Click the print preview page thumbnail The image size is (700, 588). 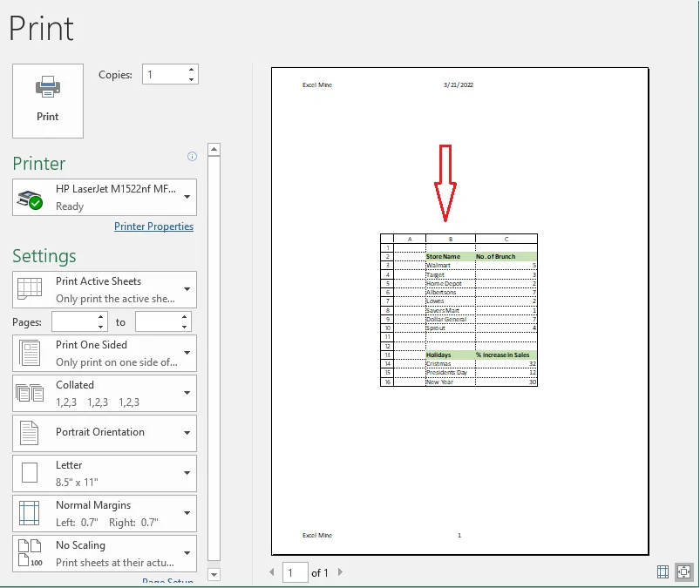[x=459, y=311]
